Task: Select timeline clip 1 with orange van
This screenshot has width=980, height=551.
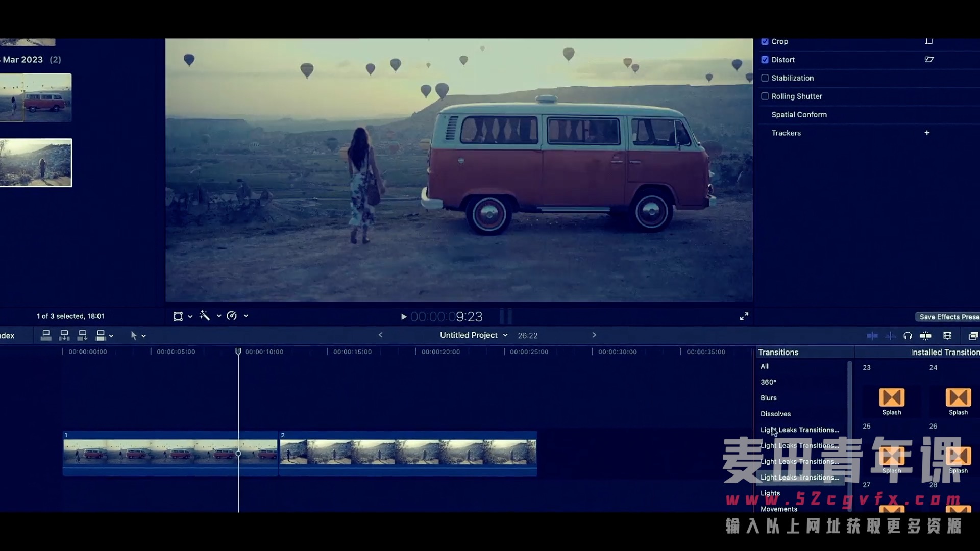Action: pos(170,454)
